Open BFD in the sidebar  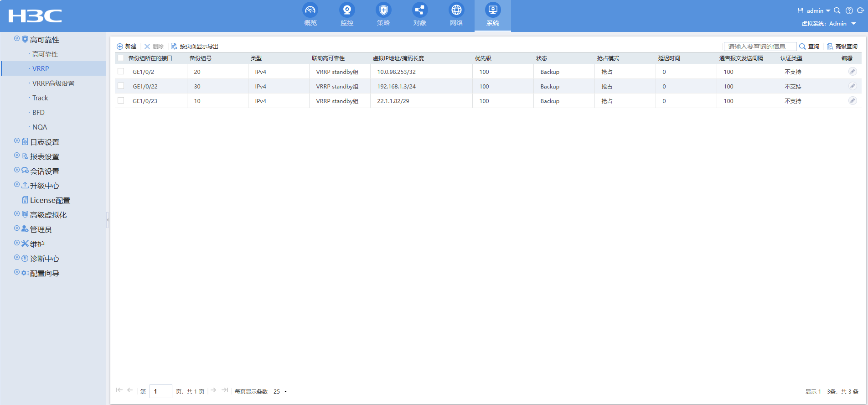click(38, 113)
